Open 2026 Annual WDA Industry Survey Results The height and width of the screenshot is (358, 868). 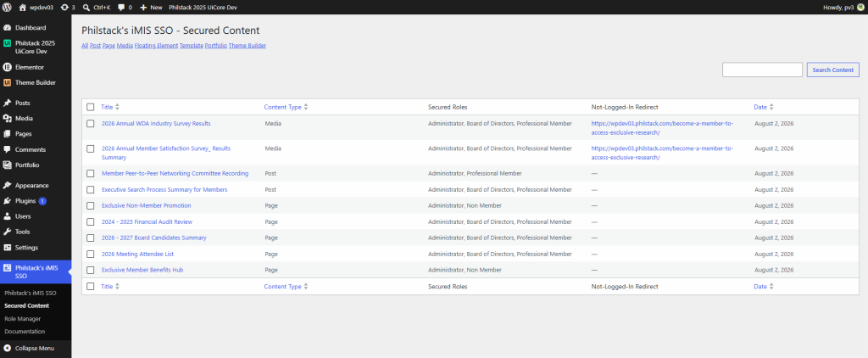[x=156, y=124]
